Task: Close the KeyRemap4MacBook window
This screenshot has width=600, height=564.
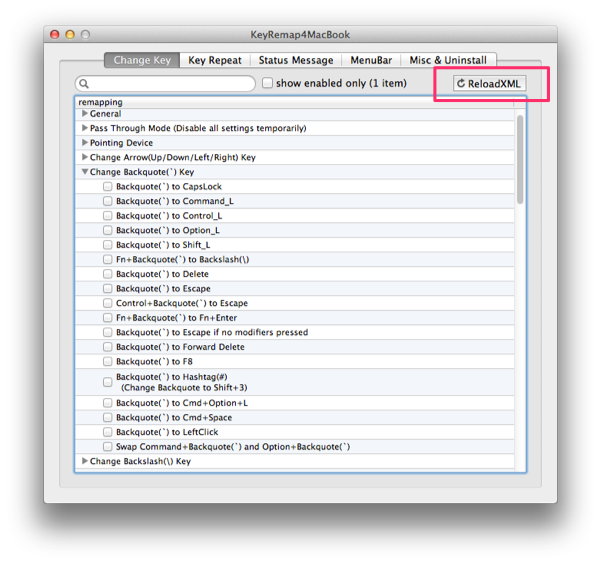Action: pyautogui.click(x=55, y=34)
